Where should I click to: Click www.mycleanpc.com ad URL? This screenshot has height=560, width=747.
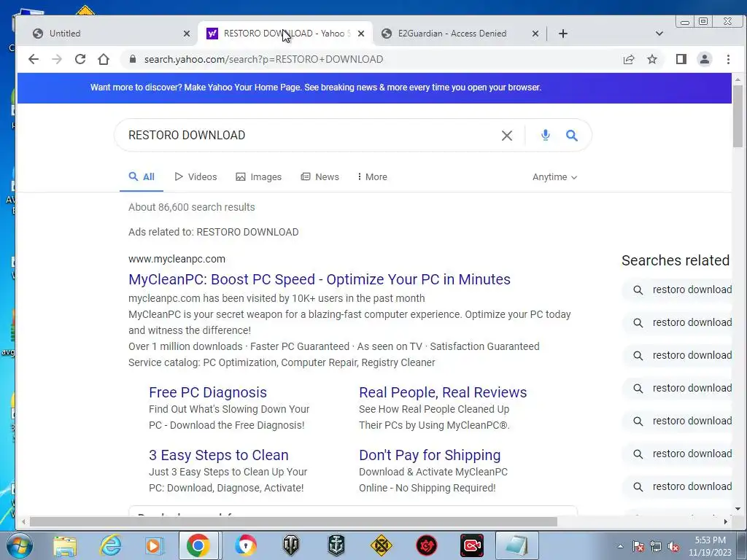click(177, 259)
